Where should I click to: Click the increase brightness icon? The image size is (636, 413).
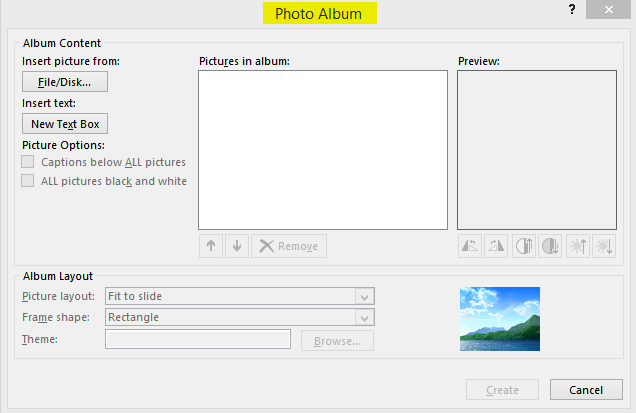[578, 246]
